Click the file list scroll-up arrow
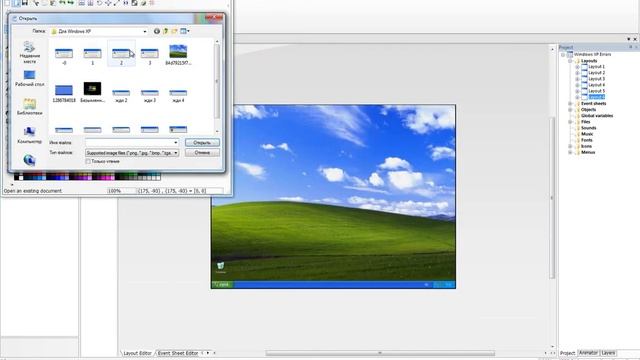Screen dimensions: 640x360 (217, 41)
